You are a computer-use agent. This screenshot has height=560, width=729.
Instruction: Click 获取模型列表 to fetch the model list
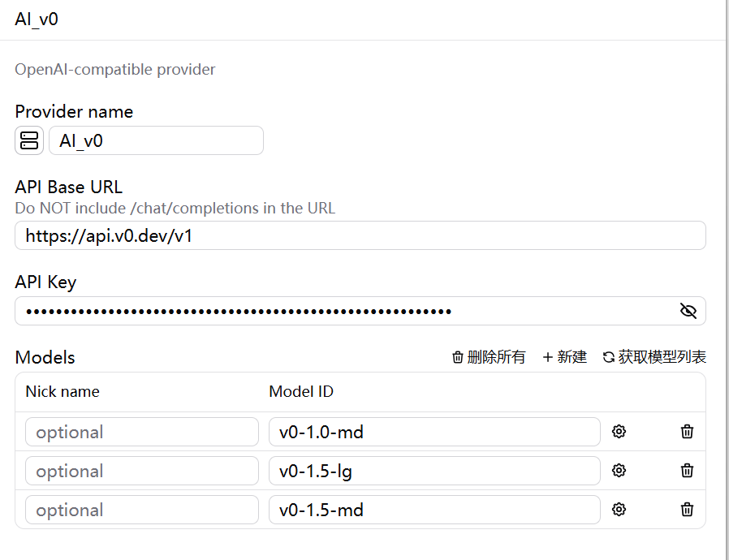click(x=654, y=357)
